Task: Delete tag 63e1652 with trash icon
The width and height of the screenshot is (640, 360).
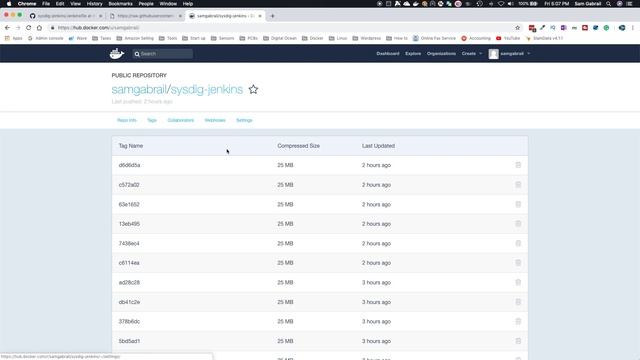Action: point(518,204)
